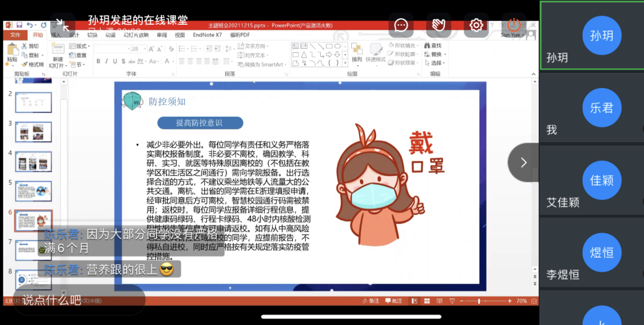Tap the 李煜恒 participant tile
Screen dimensions: 644x325
(592, 252)
